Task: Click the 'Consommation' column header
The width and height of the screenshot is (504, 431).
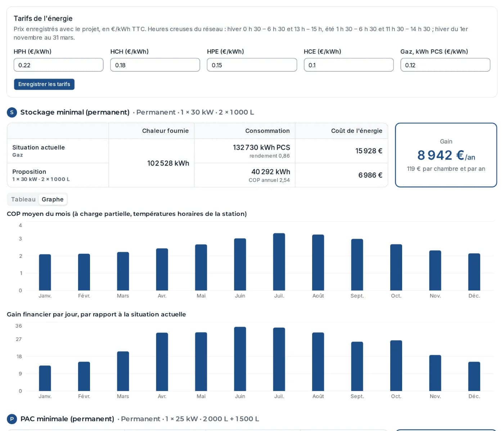Action: [267, 131]
